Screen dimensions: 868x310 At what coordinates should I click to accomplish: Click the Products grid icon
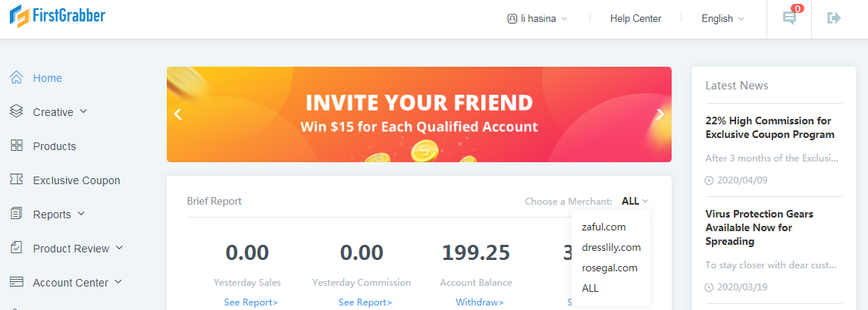pos(17,146)
